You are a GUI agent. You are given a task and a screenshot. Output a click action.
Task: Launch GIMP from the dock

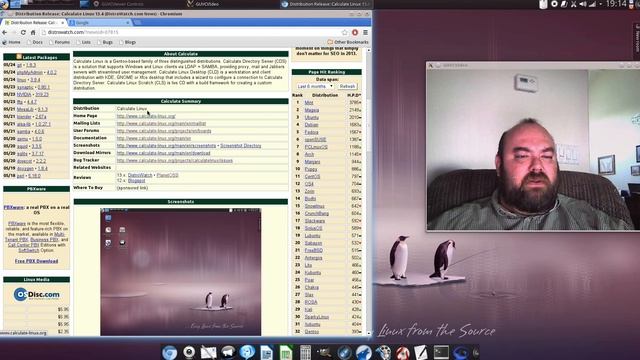click(324, 352)
